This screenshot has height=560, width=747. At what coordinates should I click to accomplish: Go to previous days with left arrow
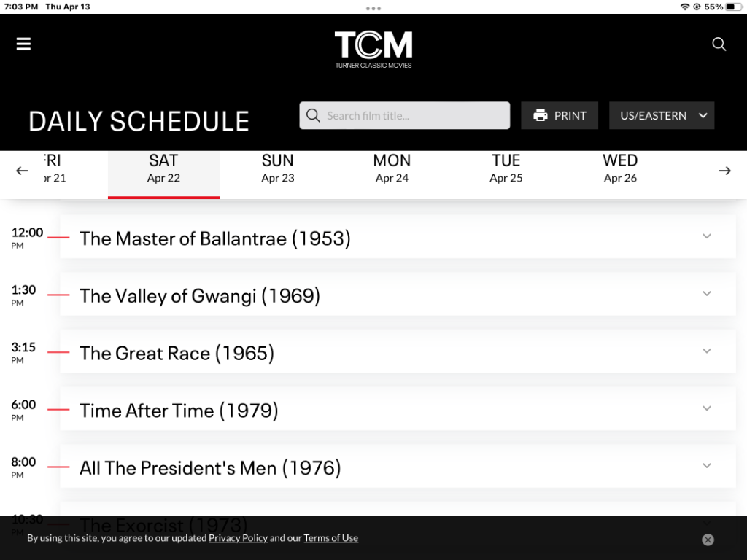22,171
